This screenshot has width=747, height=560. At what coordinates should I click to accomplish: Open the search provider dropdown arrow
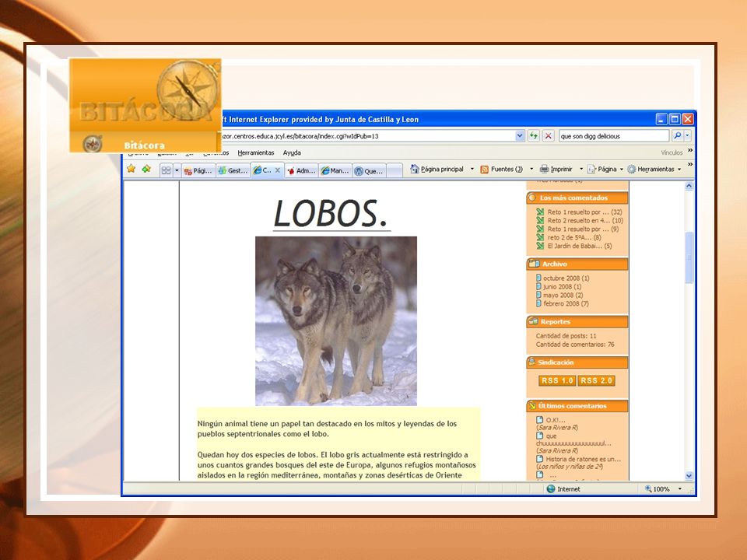tap(687, 135)
